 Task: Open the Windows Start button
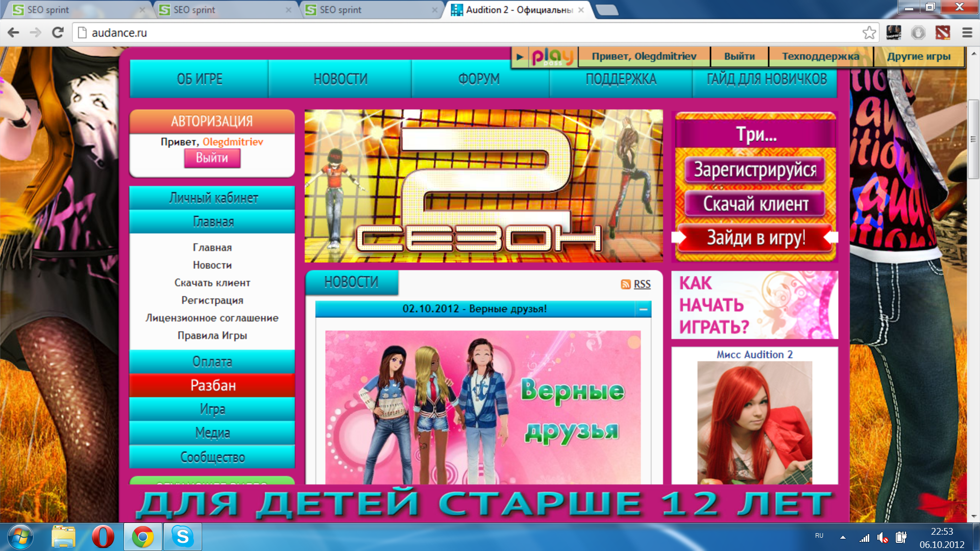pos(20,537)
